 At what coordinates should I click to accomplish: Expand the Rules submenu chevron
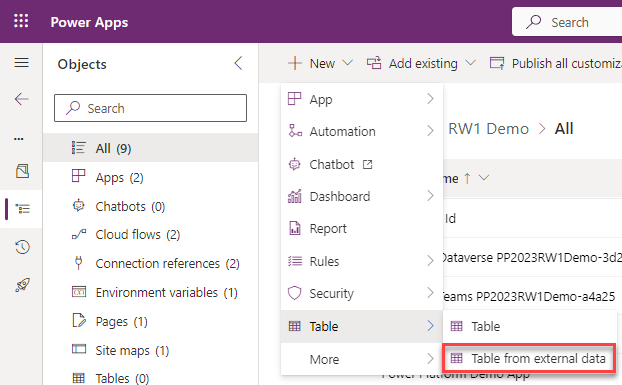(x=430, y=260)
